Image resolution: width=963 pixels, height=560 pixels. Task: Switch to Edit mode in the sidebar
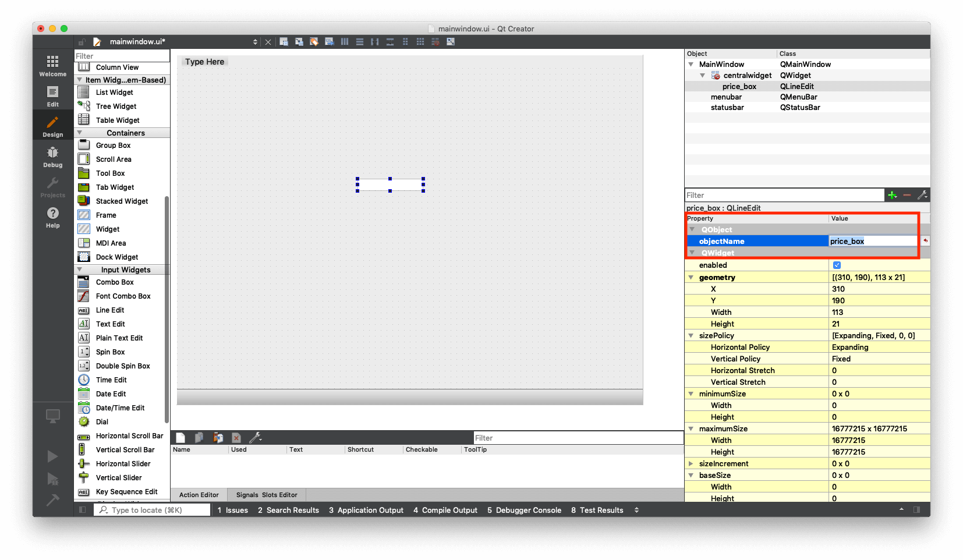52,96
